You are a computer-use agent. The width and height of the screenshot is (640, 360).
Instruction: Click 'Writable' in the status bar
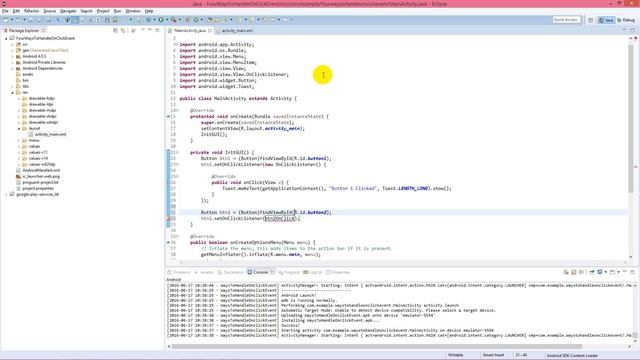[x=456, y=355]
